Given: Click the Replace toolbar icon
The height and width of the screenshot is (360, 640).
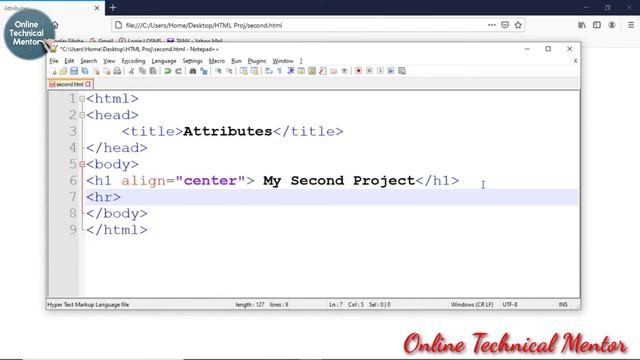Looking at the screenshot, I should [204, 71].
